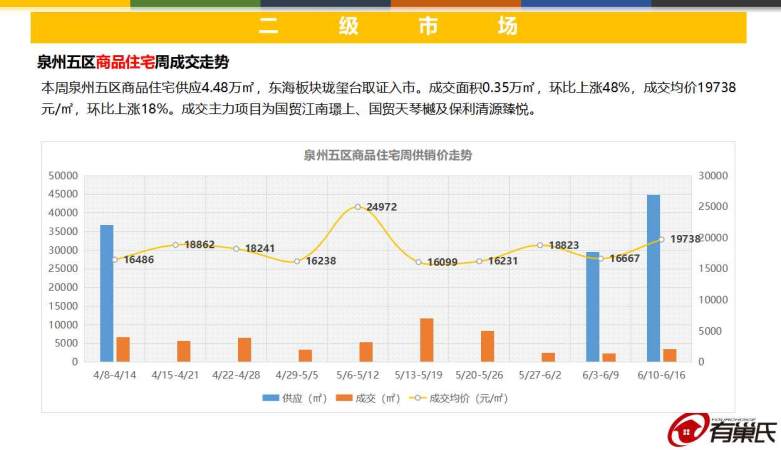
Task: Click the orange sales bar for 4/29-5/5
Action: (x=305, y=355)
